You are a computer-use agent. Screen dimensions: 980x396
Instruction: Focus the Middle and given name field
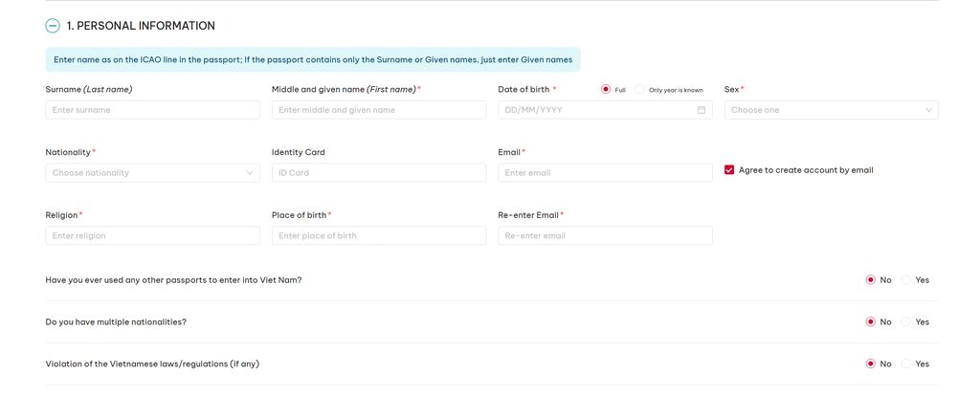379,110
